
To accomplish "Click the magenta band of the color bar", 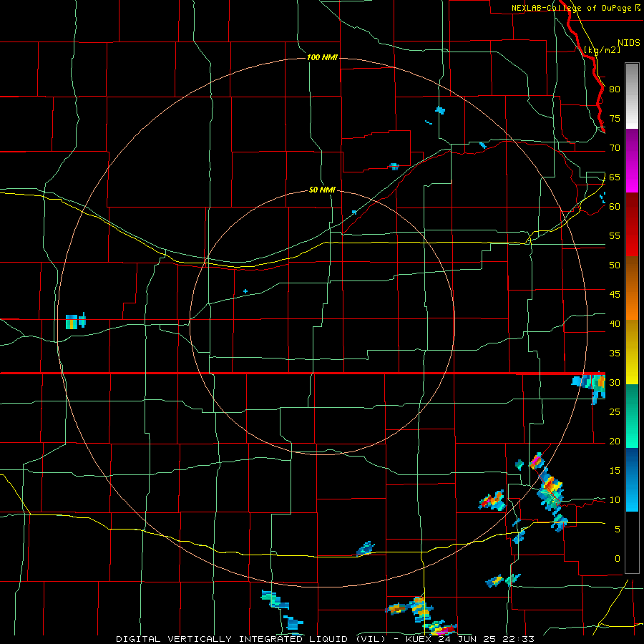I will 632,177.
